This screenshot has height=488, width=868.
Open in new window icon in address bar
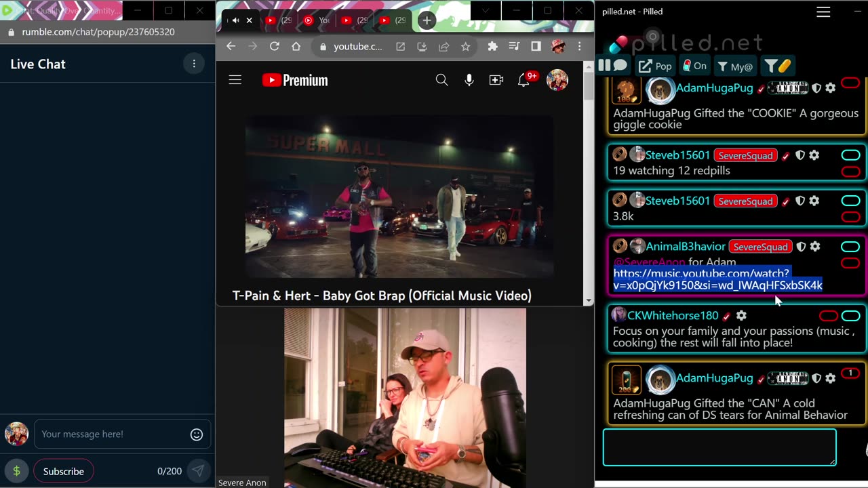[401, 47]
